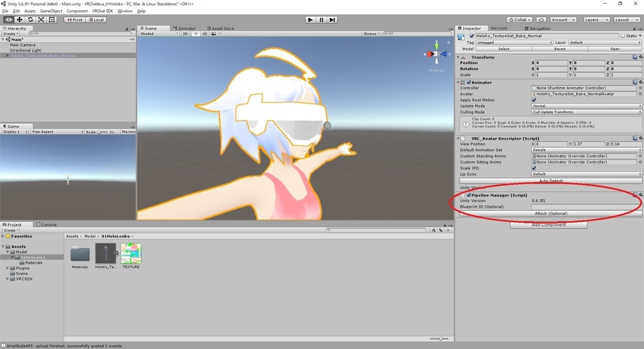Toggle scene effects image icon

click(214, 34)
